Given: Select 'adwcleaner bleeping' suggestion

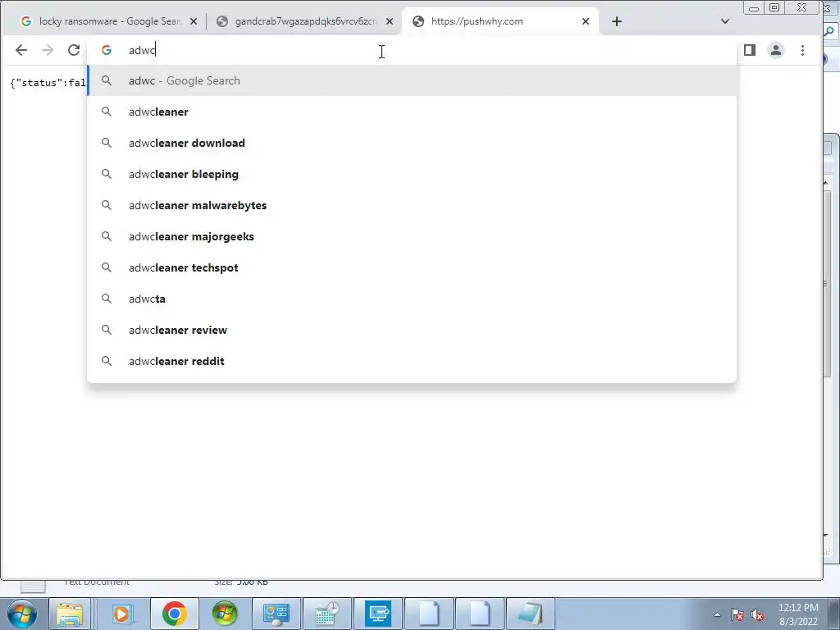Looking at the screenshot, I should click(412, 174).
